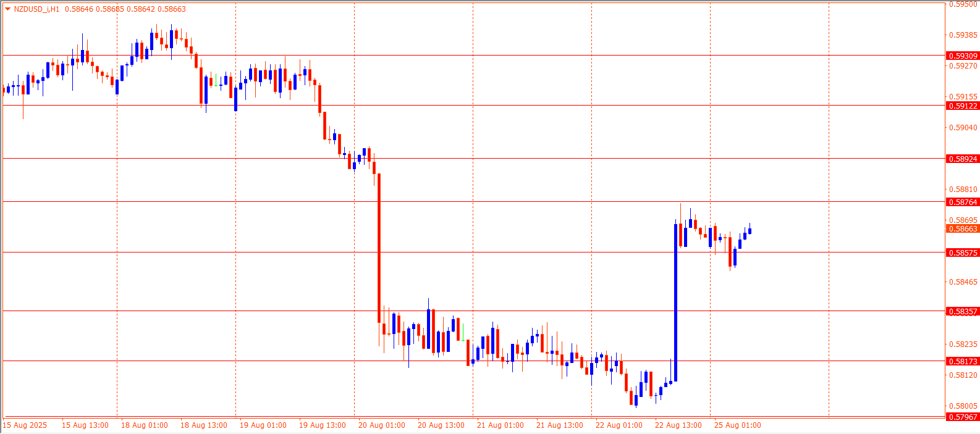The width and height of the screenshot is (980, 434).
Task: Click the 0.58695 price scale value
Action: click(x=963, y=220)
